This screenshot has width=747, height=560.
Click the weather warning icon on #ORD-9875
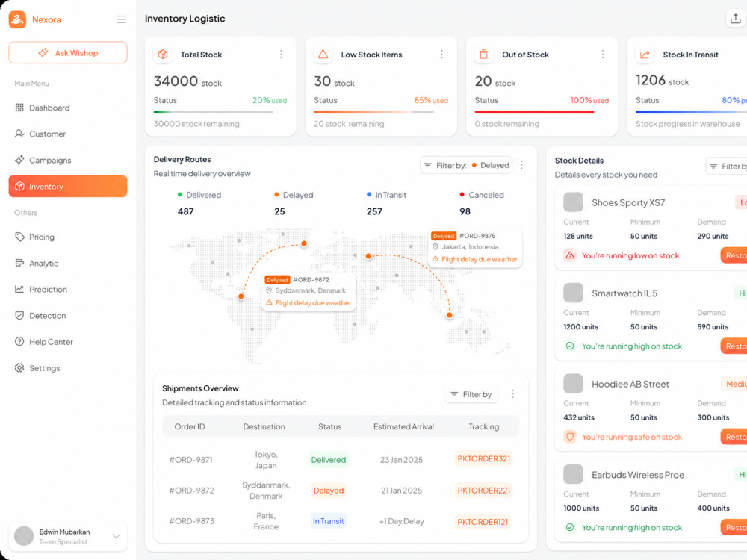coord(436,259)
